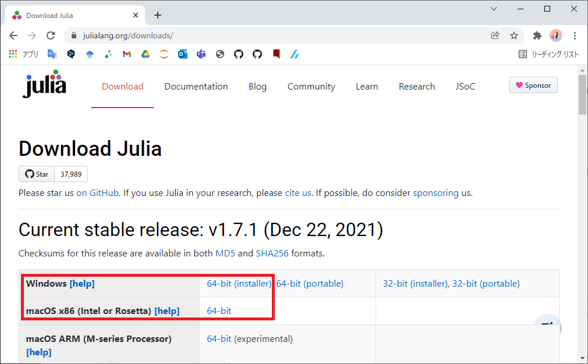The image size is (588, 364).
Task: Open the Google Scholar bookmark
Action: click(89, 54)
